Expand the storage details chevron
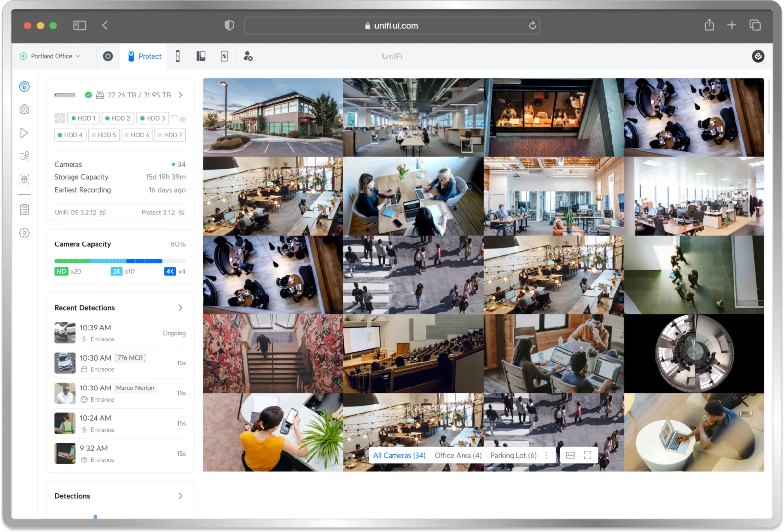This screenshot has width=784, height=532. click(x=180, y=95)
